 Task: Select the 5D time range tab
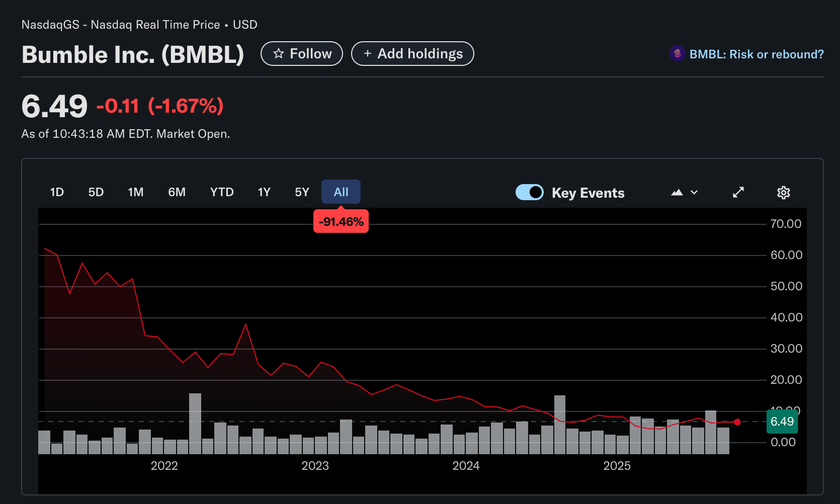click(x=96, y=192)
